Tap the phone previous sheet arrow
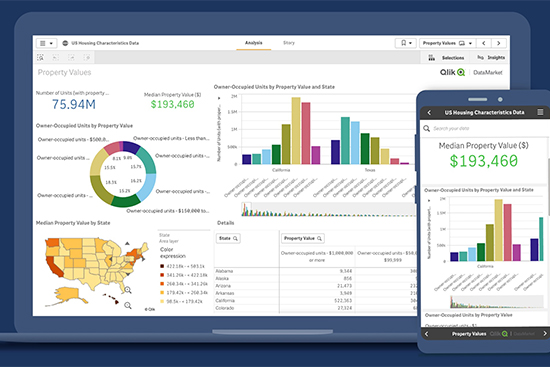550x367 pixels. (x=427, y=334)
